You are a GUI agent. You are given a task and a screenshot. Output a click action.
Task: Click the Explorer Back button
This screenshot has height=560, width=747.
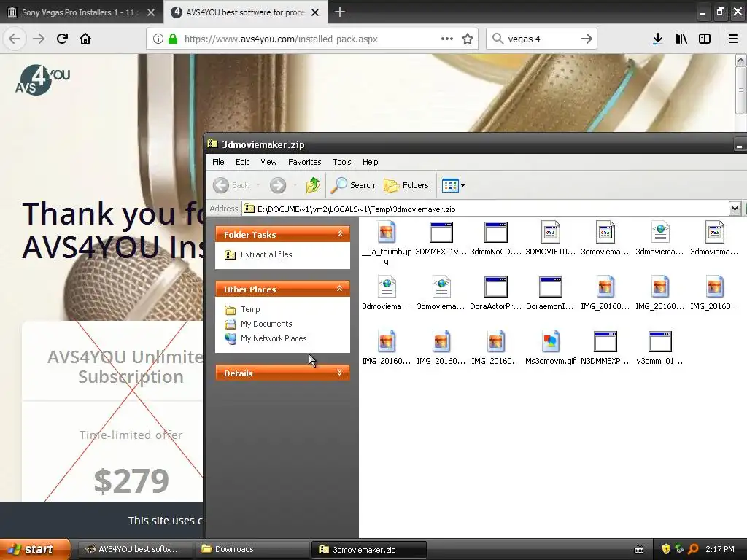pyautogui.click(x=231, y=185)
